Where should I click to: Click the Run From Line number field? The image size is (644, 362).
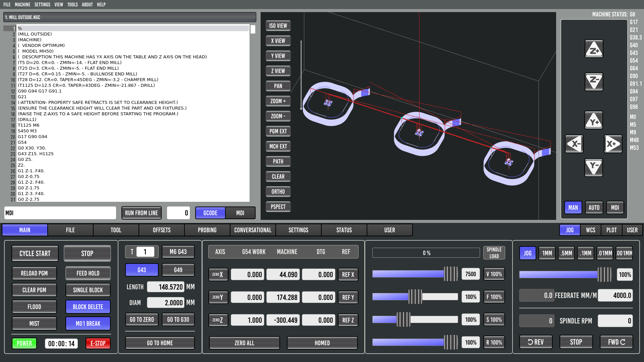pyautogui.click(x=178, y=213)
